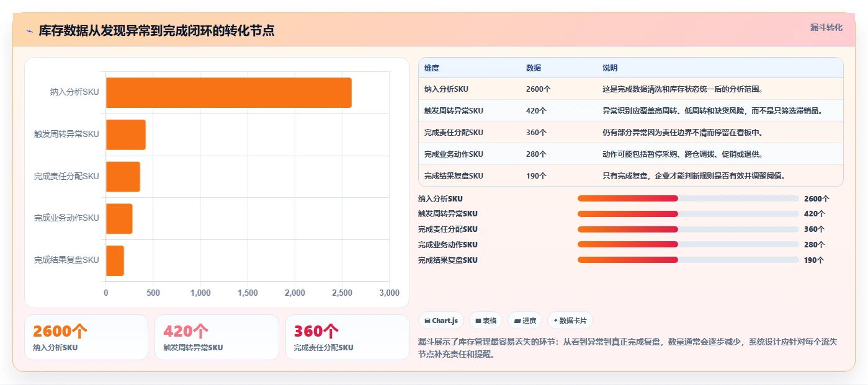The height and width of the screenshot is (385, 868).
Task: Click the 数据 column header in the table
Action: tap(534, 68)
